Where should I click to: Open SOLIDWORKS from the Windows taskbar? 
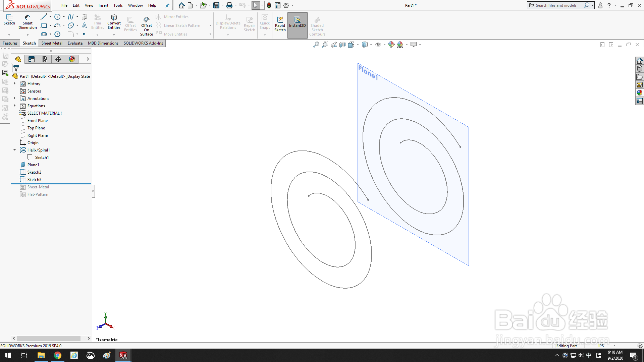click(x=123, y=355)
